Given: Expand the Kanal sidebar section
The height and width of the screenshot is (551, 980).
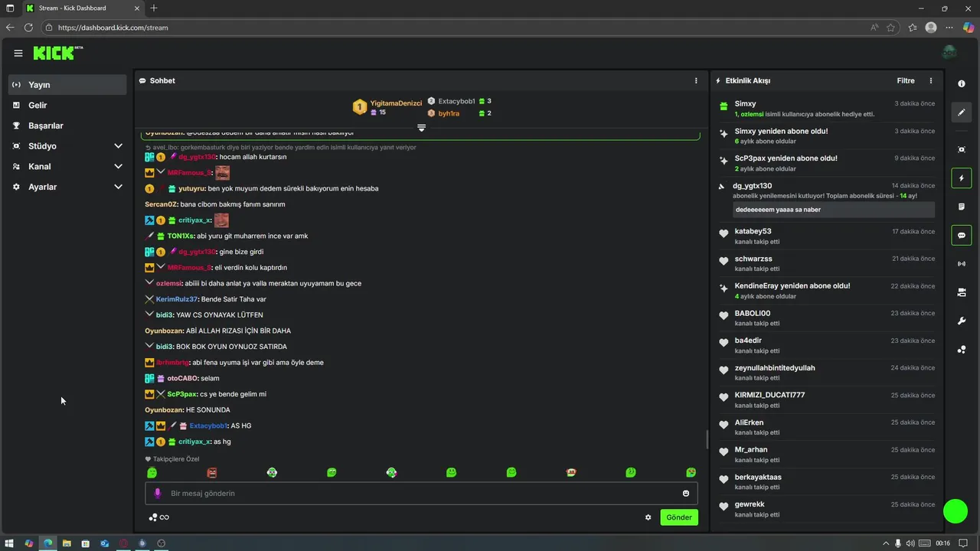Looking at the screenshot, I should (x=67, y=166).
